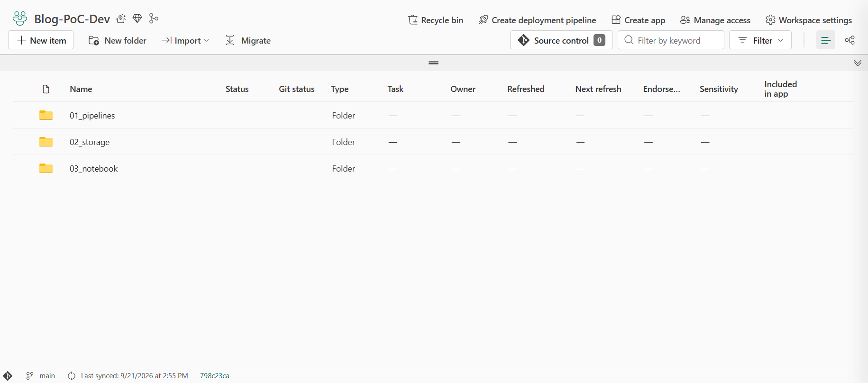Sort by Sensitivity column
Screen dimensions: 868x383
coord(719,89)
